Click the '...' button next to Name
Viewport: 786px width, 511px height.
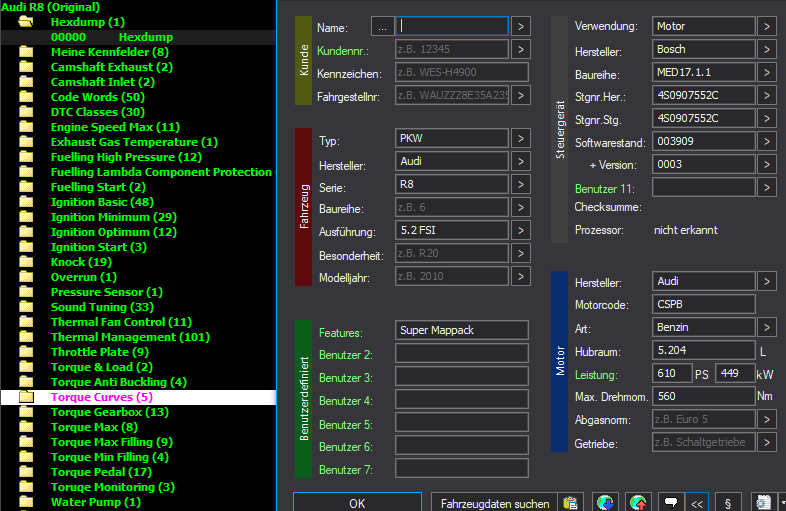(382, 27)
